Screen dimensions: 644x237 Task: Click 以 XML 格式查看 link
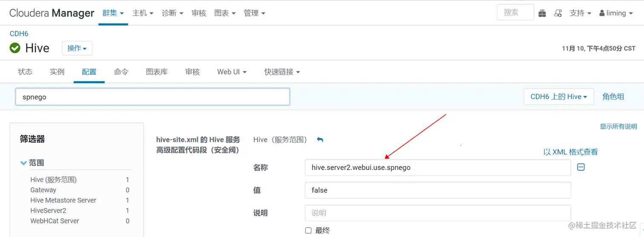[x=571, y=152]
